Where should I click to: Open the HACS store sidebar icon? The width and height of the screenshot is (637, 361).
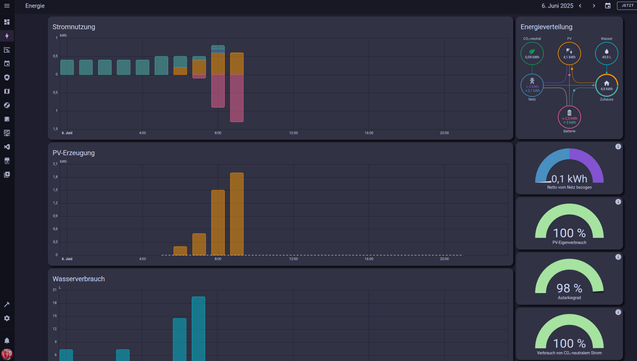[x=7, y=160]
